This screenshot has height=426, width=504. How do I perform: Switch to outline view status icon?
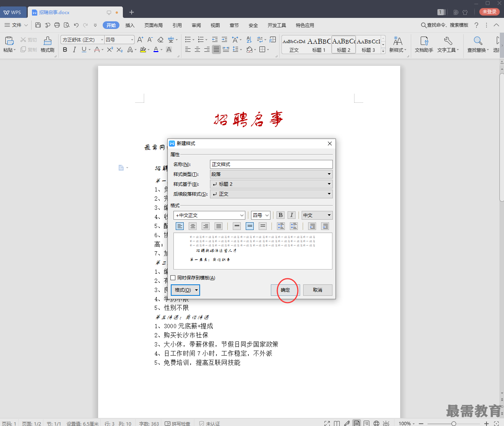pos(366,423)
